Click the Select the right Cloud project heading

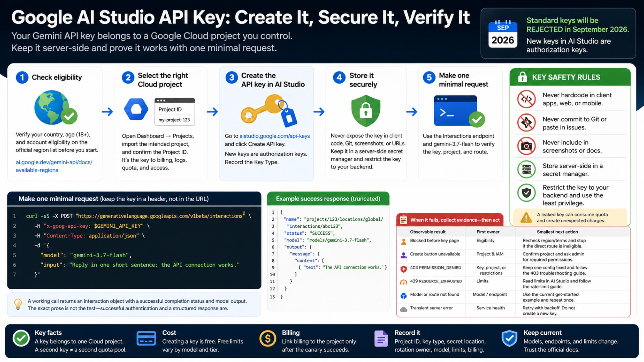[x=163, y=80]
